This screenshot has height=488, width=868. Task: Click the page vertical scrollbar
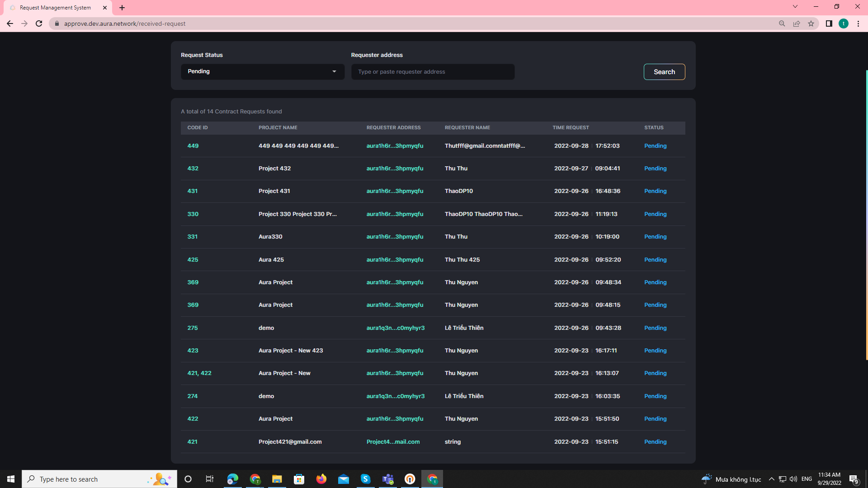(866, 215)
